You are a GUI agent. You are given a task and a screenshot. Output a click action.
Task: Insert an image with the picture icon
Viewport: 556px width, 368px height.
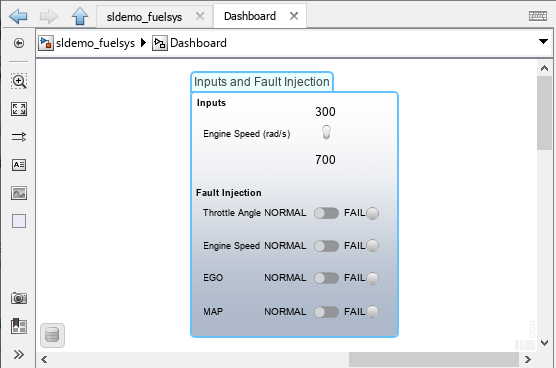pyautogui.click(x=19, y=193)
